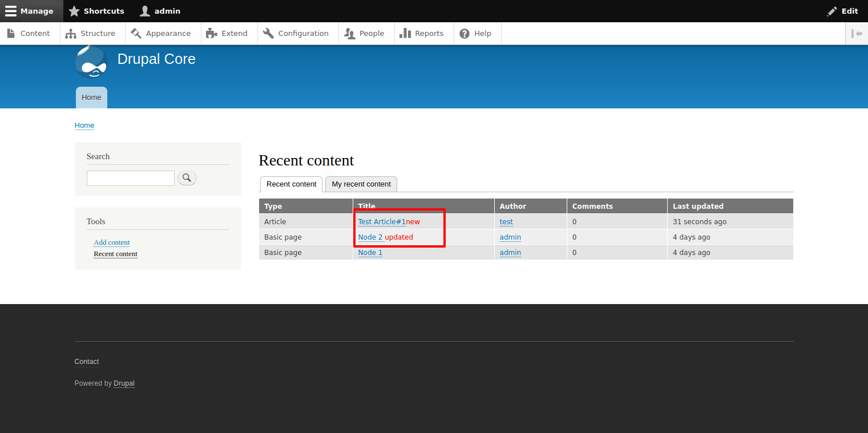Toggle the Manage hamburger menu
This screenshot has width=868, height=433.
point(10,11)
